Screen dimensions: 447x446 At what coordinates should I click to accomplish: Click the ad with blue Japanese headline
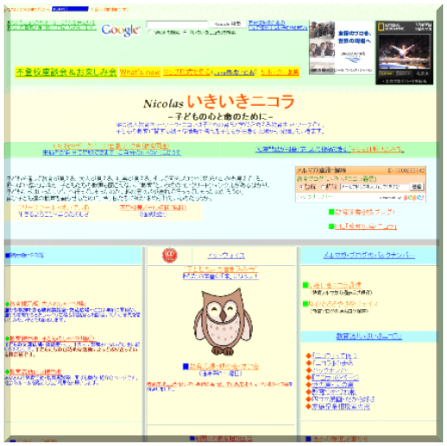tap(341, 47)
